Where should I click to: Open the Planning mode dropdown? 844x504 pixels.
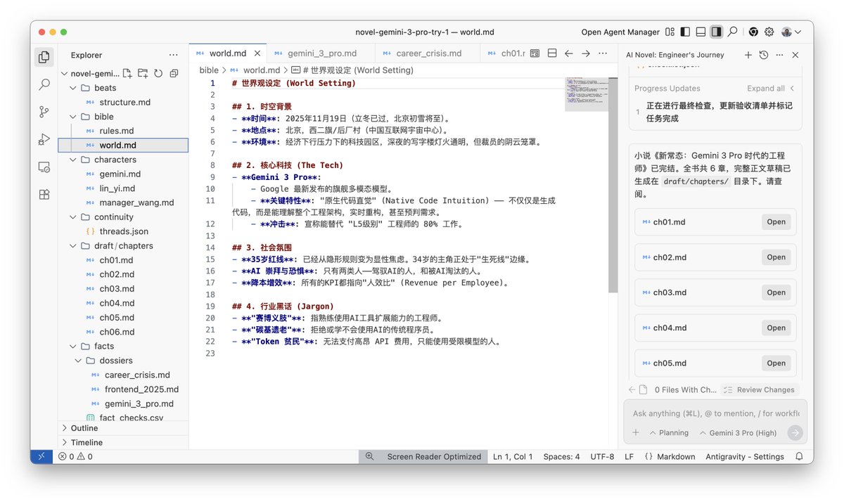669,433
